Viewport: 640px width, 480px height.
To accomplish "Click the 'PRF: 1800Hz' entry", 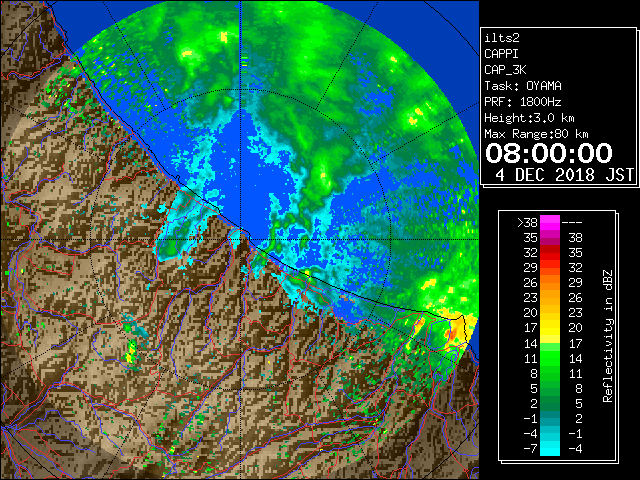I will (x=523, y=102).
